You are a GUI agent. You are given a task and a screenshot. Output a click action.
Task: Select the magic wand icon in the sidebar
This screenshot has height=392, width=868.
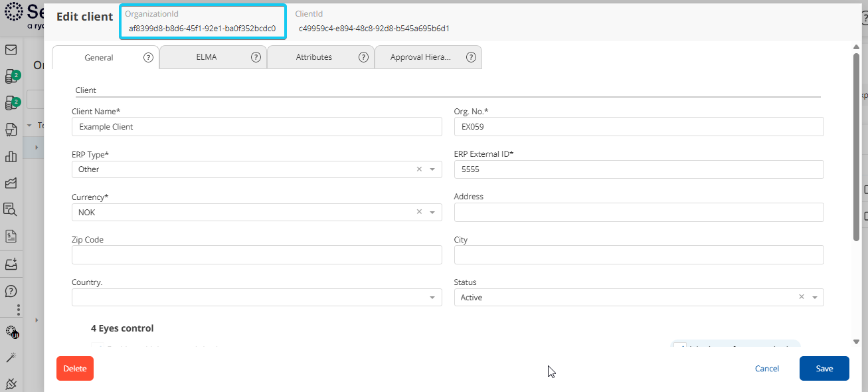point(11,357)
